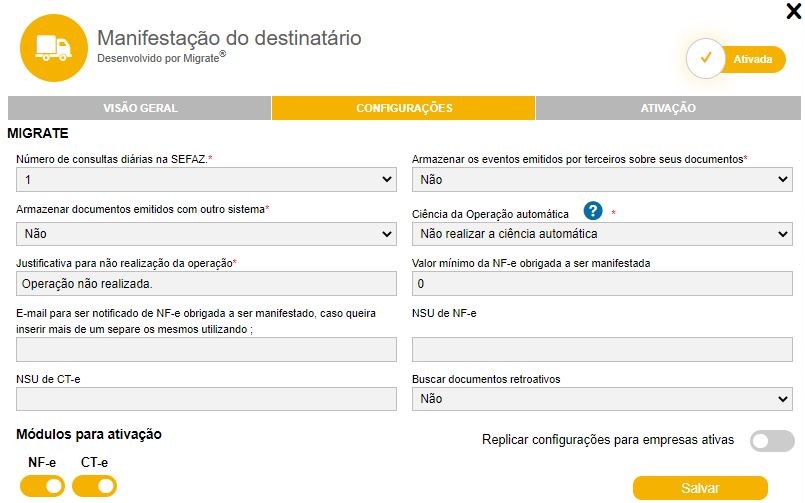Toggle the CT-e module switch
Viewport: 805px width, 503px height.
pos(94,486)
